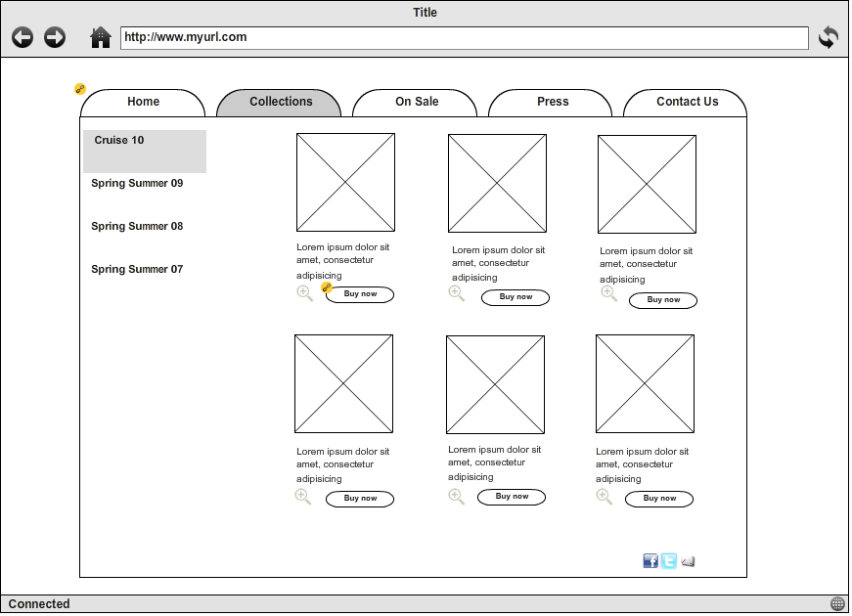Click the Title text in window header

pos(425,13)
